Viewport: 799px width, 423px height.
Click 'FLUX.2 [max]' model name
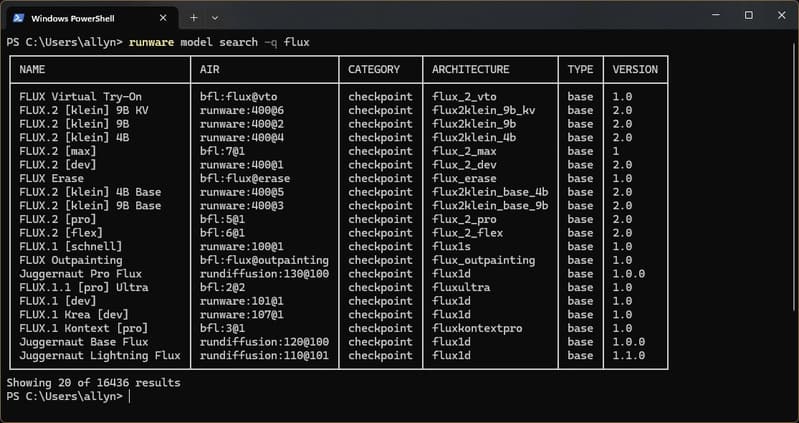(x=58, y=151)
